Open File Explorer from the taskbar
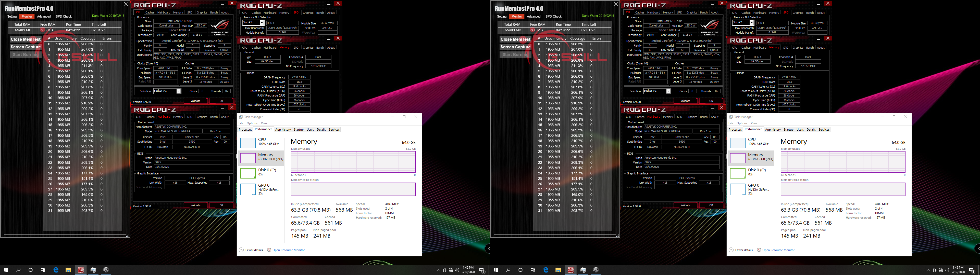 [68, 270]
